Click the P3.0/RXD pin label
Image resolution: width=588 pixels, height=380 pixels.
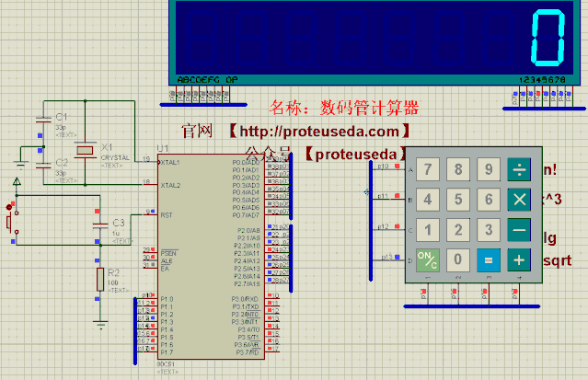245,299
